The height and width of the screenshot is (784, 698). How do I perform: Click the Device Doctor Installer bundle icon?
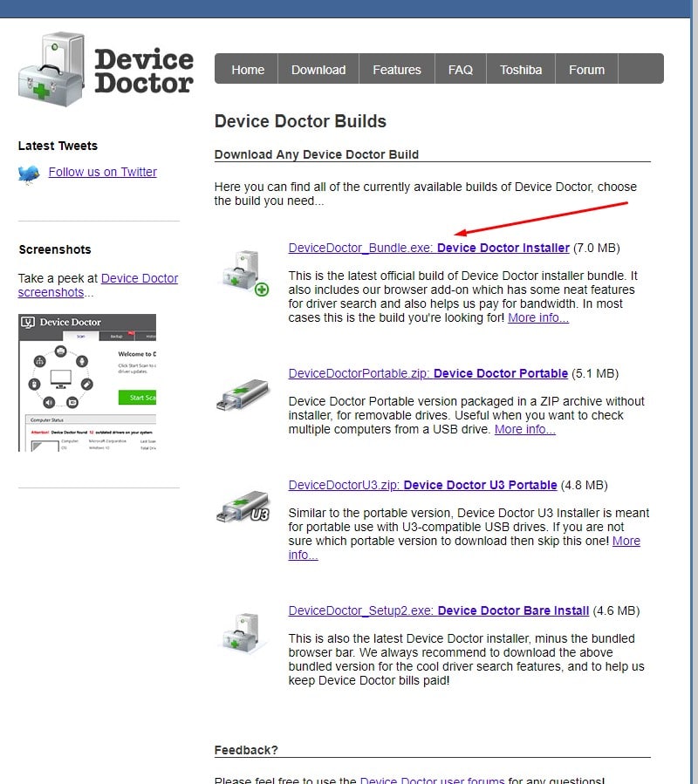[x=243, y=271]
